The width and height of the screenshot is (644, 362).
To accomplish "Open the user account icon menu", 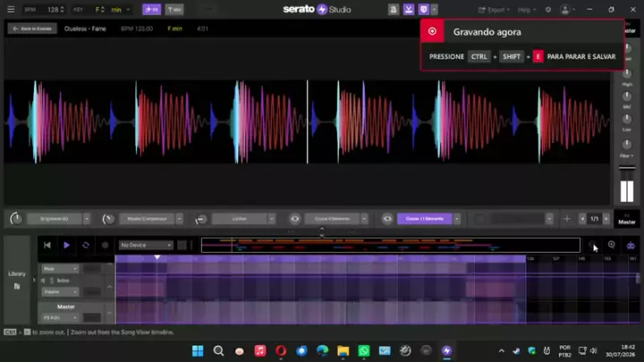I will coord(566,10).
